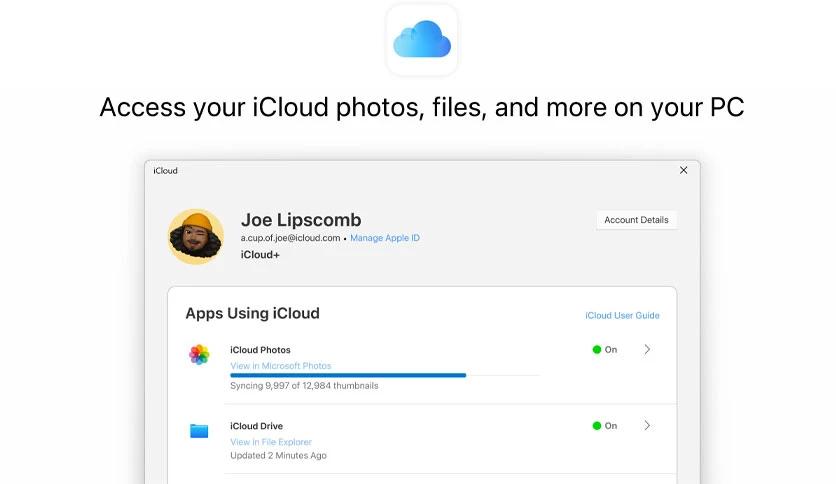Expand iCloud Drive settings chevron
This screenshot has height=484, width=836.
647,425
